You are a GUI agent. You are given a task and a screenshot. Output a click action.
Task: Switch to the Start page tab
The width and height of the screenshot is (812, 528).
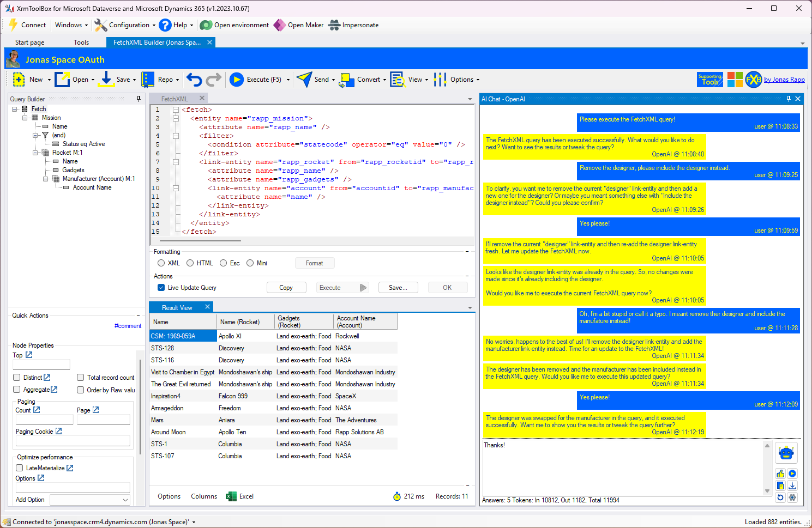click(30, 43)
